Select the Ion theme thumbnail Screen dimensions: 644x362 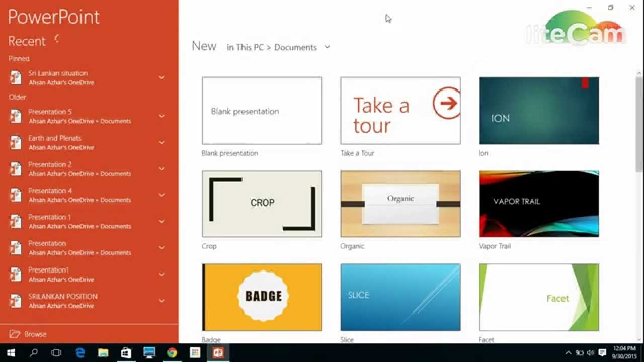(x=539, y=111)
